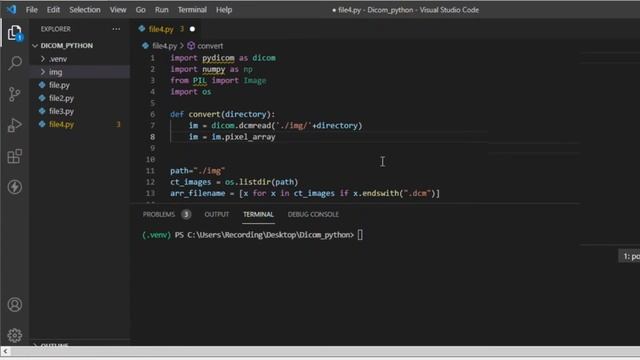640x360 pixels.
Task: Expand the .venv folder
Action: point(43,59)
